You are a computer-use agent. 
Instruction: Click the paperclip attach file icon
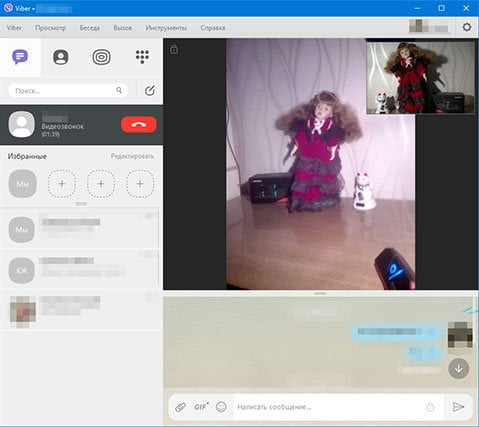click(180, 407)
